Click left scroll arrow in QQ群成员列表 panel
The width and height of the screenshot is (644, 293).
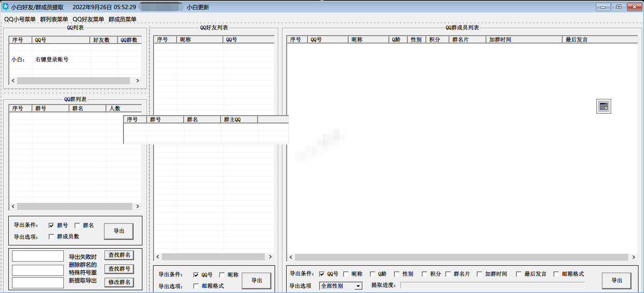click(291, 257)
